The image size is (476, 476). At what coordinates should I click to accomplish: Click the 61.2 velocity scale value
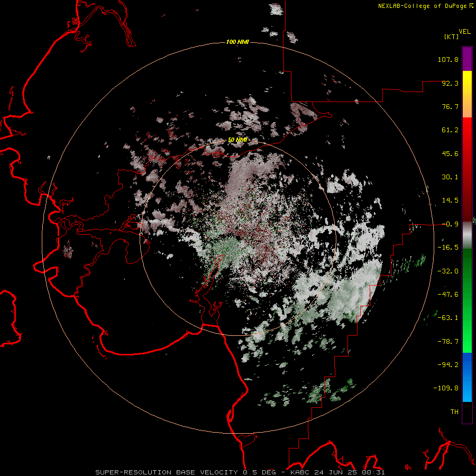tap(450, 130)
